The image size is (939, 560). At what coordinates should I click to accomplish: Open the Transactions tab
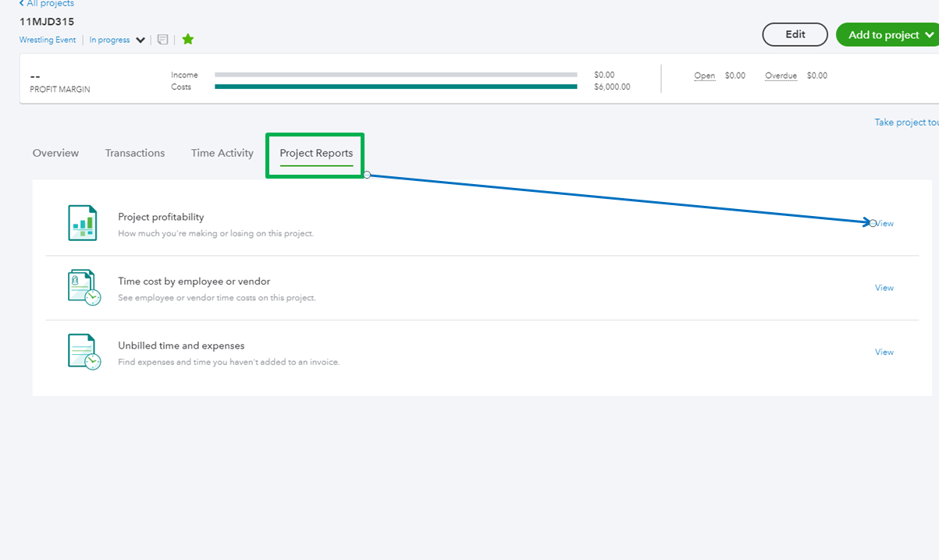tap(135, 153)
